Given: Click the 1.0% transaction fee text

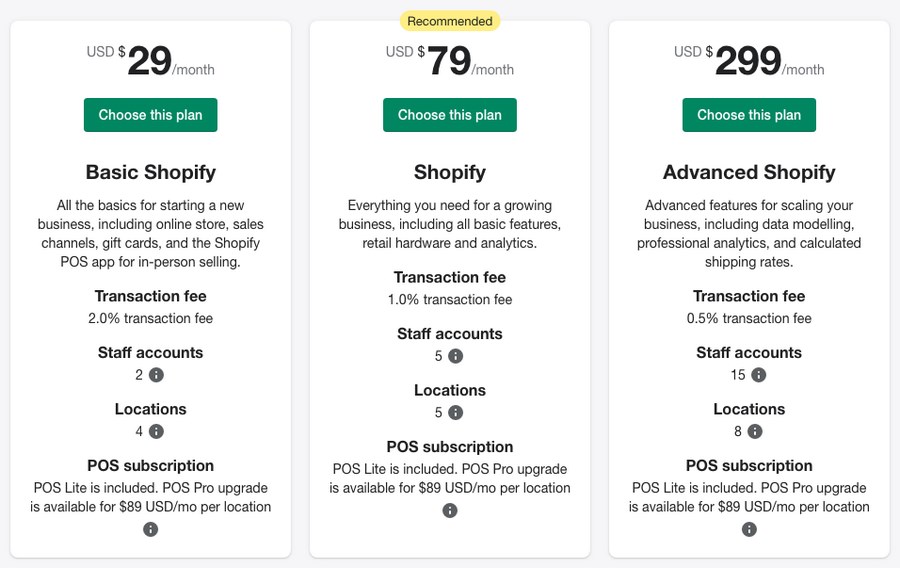Looking at the screenshot, I should [450, 299].
